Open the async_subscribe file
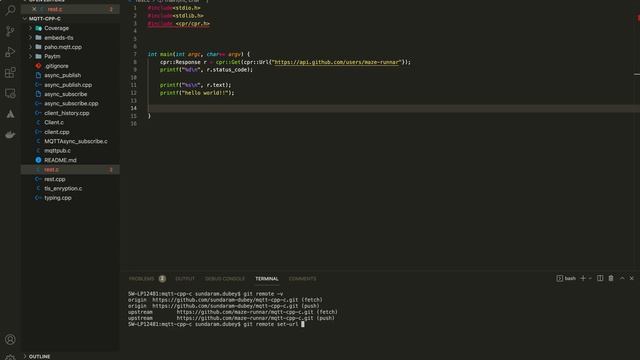The height and width of the screenshot is (360, 640). [66, 94]
